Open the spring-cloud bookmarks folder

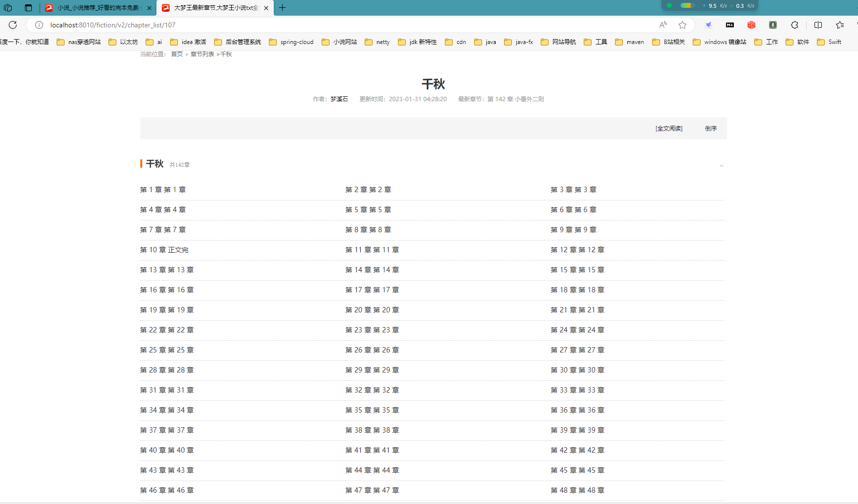(x=291, y=42)
